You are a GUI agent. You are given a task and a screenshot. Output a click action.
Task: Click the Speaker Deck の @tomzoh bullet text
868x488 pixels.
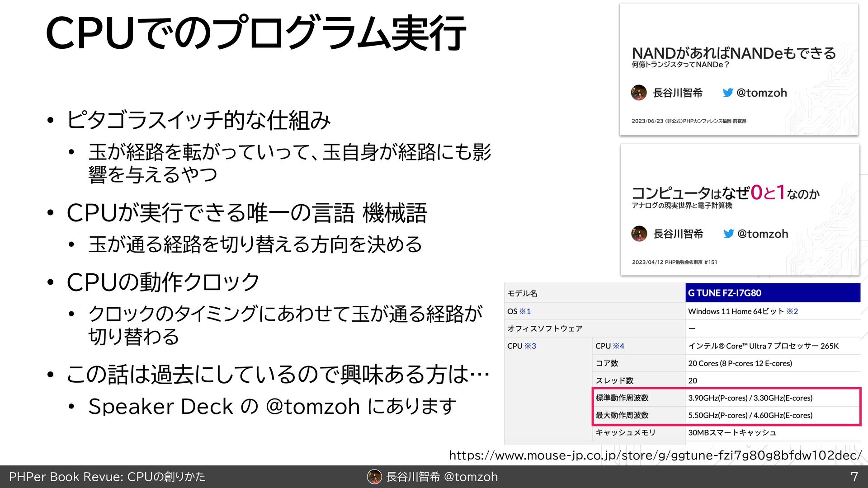[x=272, y=406]
